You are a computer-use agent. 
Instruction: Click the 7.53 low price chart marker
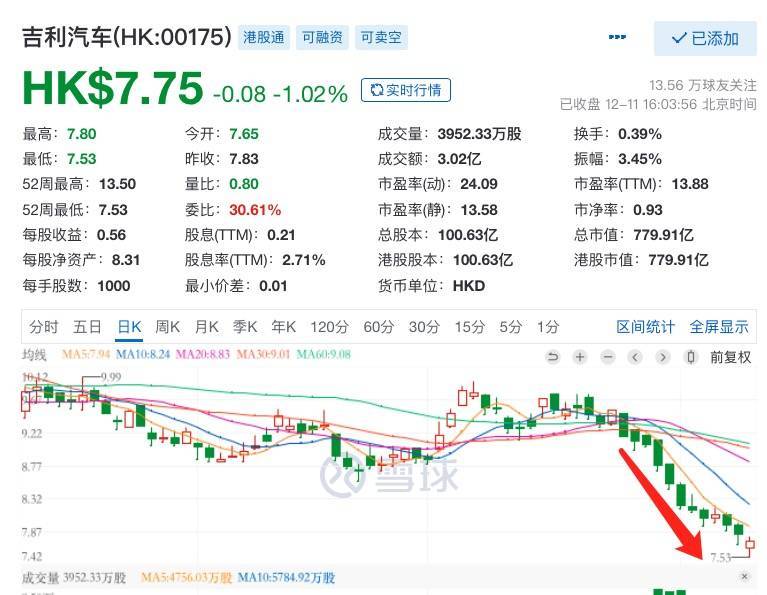pyautogui.click(x=720, y=557)
